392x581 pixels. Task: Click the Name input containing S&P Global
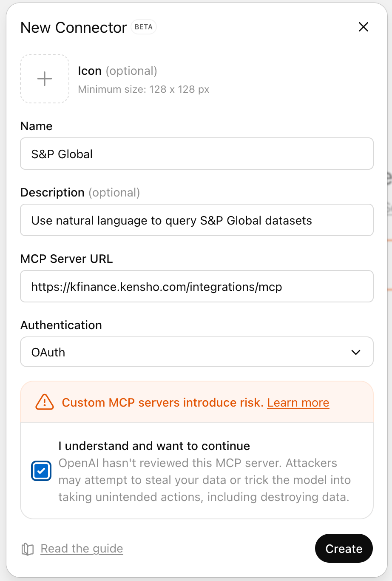pos(196,154)
